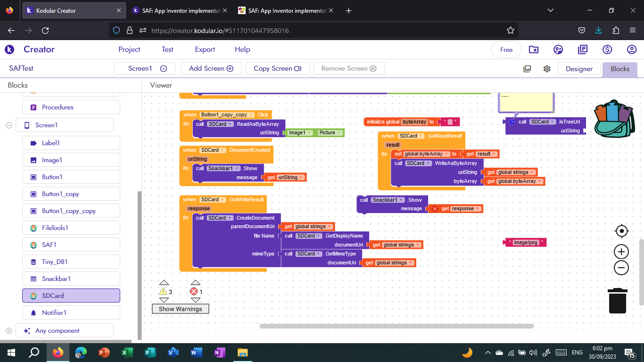Viewport: 644px width, 362px height.
Task: Open the screen settings gear
Action: (x=547, y=68)
